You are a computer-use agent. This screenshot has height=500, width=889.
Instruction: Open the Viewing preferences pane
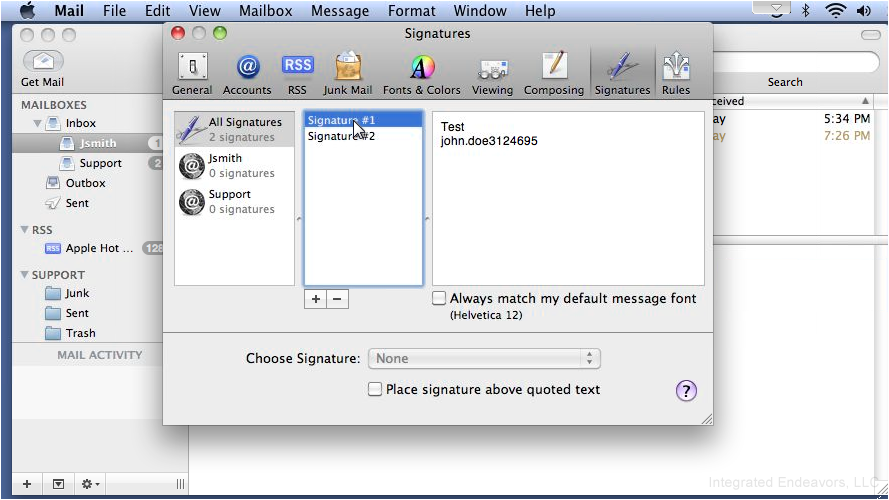pyautogui.click(x=492, y=74)
